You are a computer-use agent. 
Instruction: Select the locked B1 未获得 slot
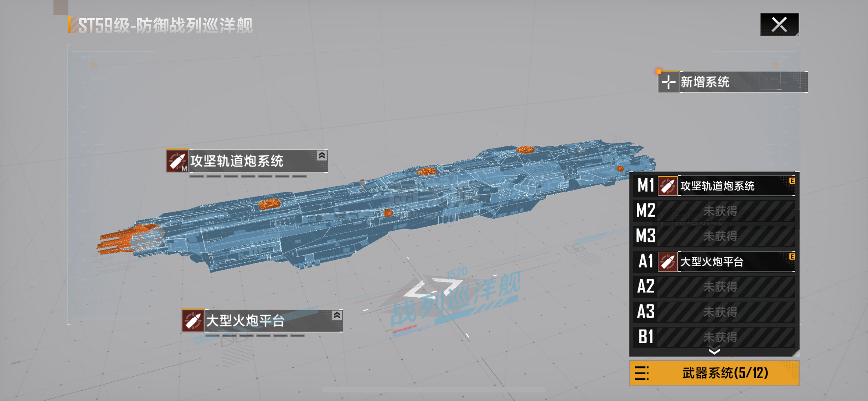point(714,337)
